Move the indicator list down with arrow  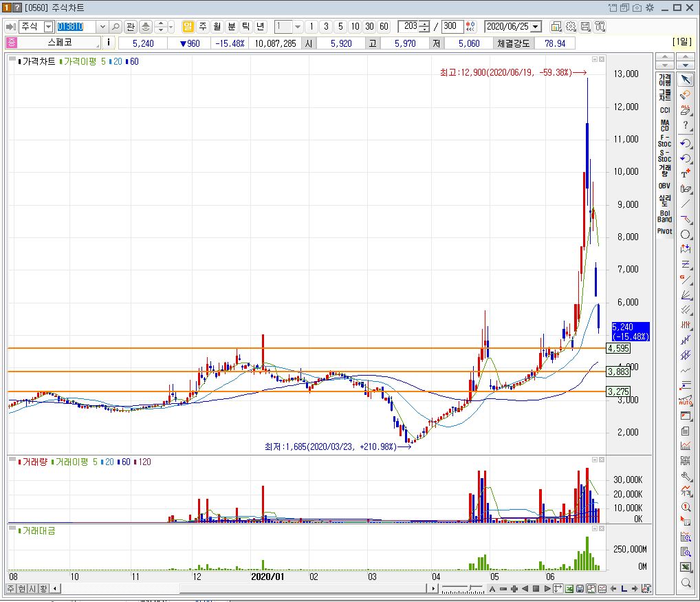coord(665,65)
